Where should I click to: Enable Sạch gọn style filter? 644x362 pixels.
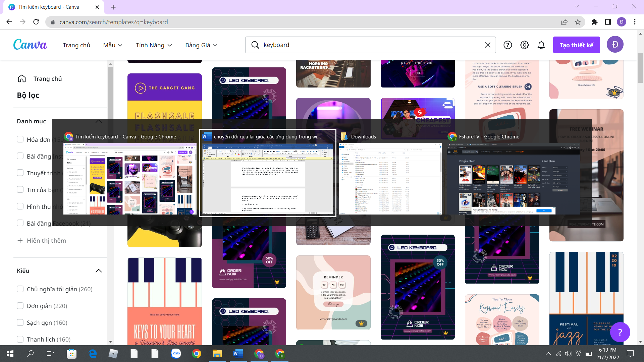point(20,322)
